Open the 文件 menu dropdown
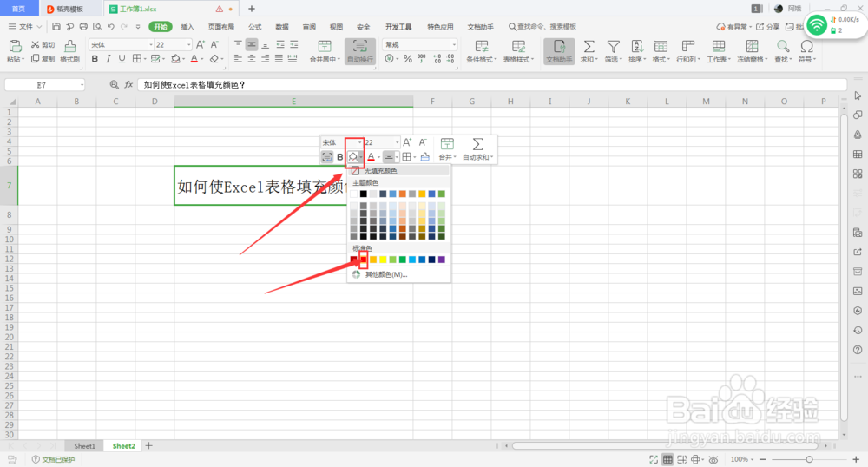 [25, 27]
